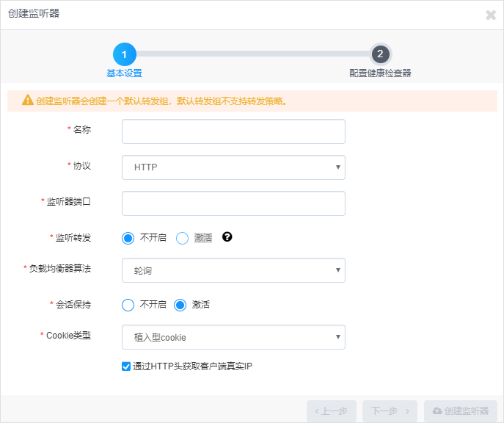
Task: Select 激活 for 会话保持
Action: pyautogui.click(x=180, y=305)
